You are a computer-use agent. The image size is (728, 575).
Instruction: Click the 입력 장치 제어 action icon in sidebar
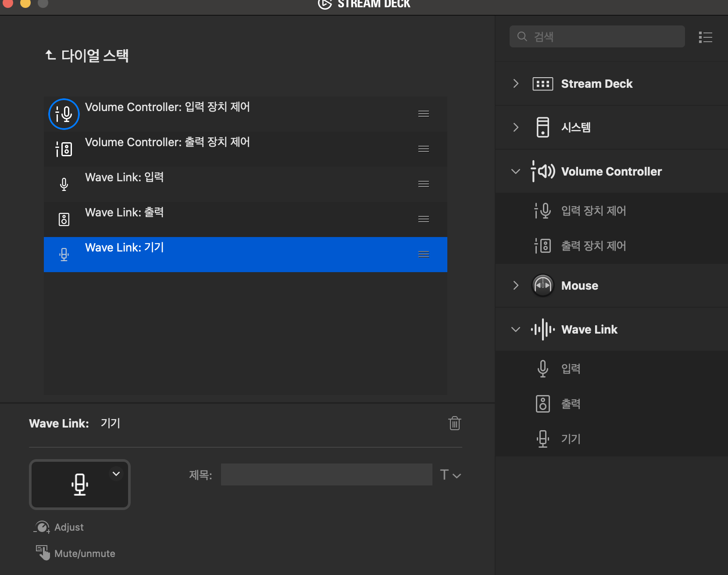(x=543, y=211)
